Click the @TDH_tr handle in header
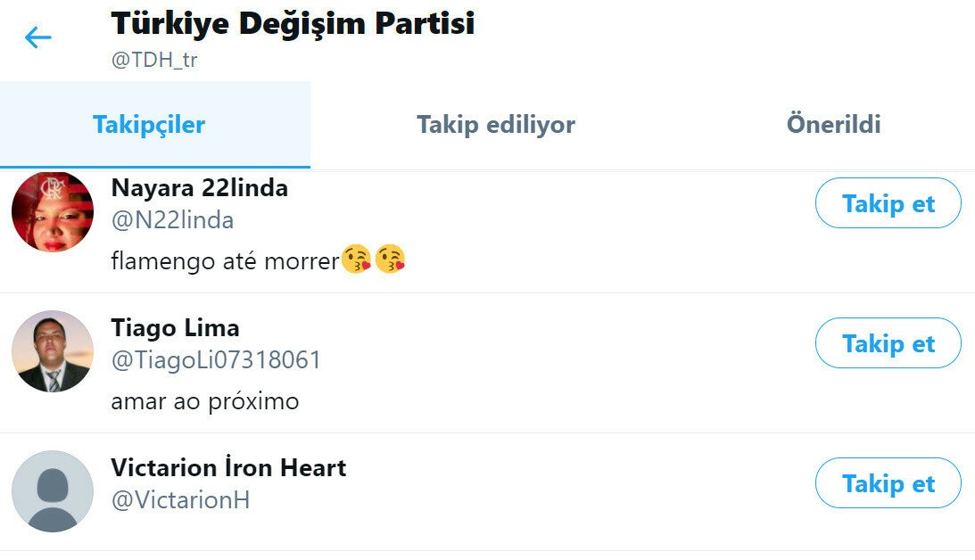Screen dimensions: 975x560 tap(154, 62)
